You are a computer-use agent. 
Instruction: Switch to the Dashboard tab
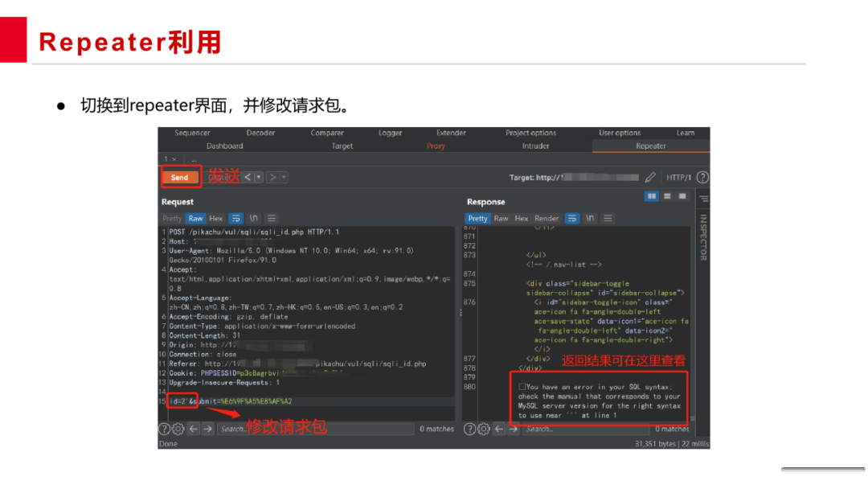click(225, 146)
